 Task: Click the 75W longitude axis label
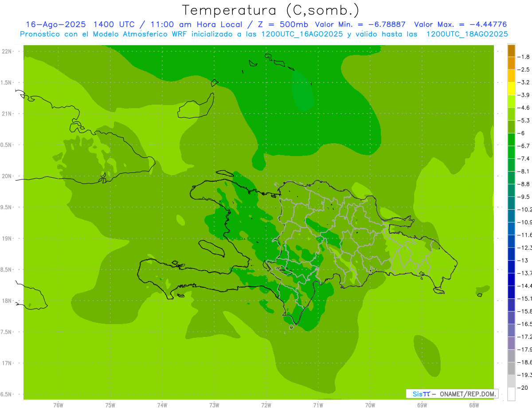(x=110, y=405)
